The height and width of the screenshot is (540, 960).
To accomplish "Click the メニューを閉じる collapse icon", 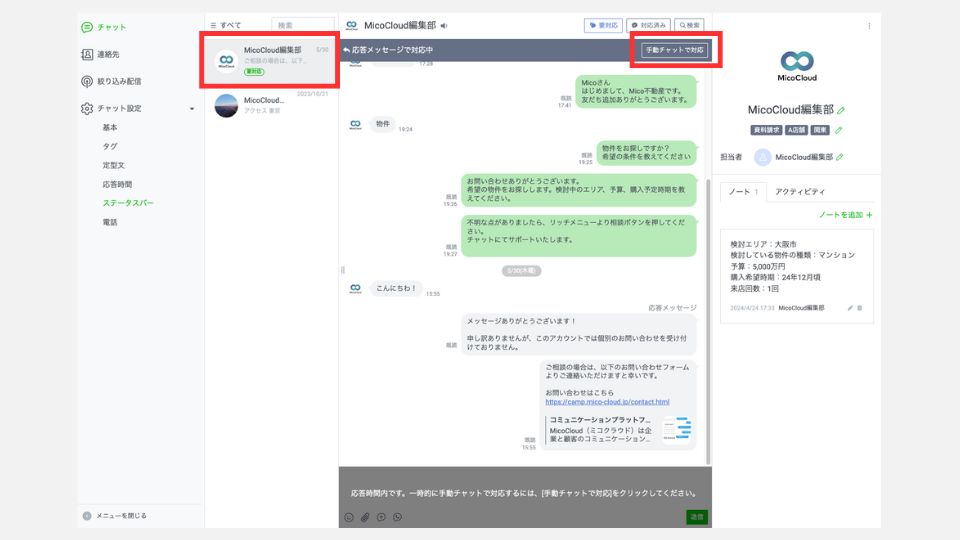I will [x=87, y=516].
